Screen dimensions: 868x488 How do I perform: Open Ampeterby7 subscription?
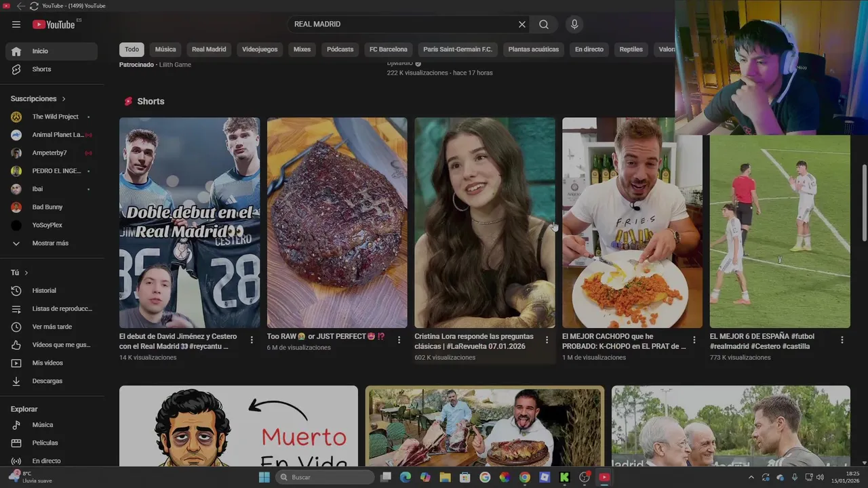52,153
